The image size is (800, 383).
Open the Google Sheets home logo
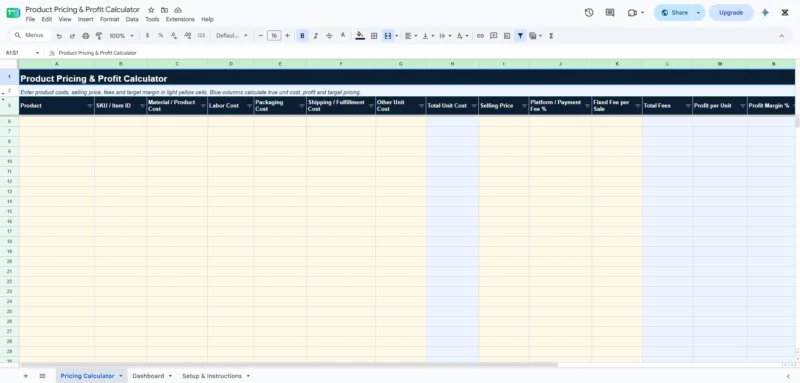tap(13, 13)
